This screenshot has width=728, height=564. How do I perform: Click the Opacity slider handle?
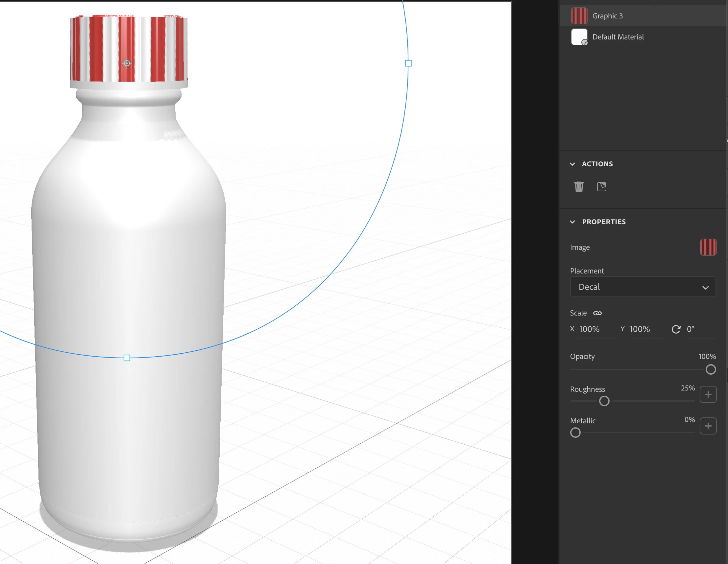[711, 369]
